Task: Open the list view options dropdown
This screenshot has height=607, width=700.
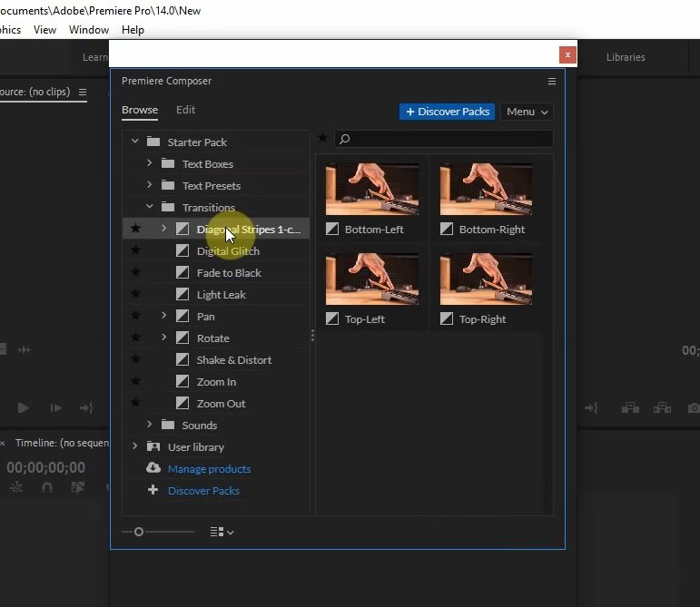Action: coord(222,532)
